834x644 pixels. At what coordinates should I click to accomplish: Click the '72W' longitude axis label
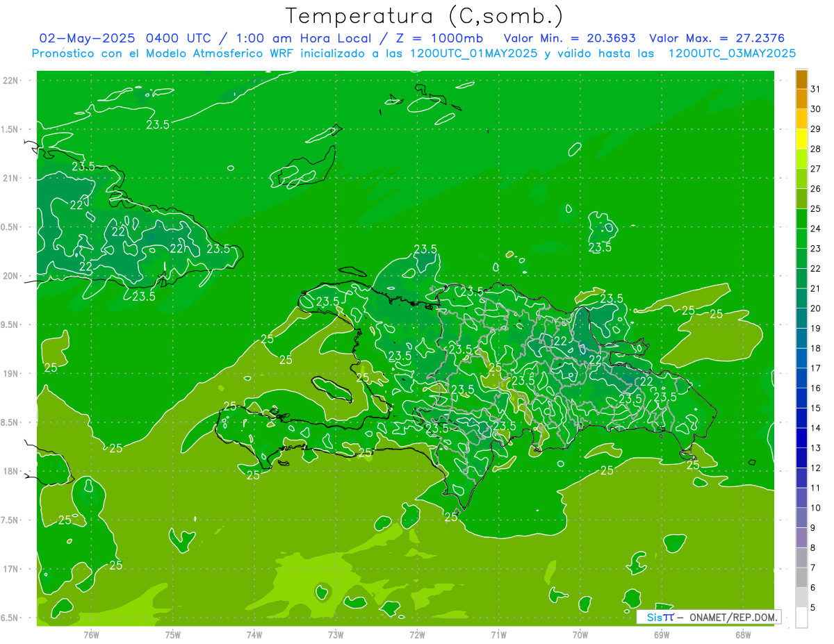click(x=417, y=635)
